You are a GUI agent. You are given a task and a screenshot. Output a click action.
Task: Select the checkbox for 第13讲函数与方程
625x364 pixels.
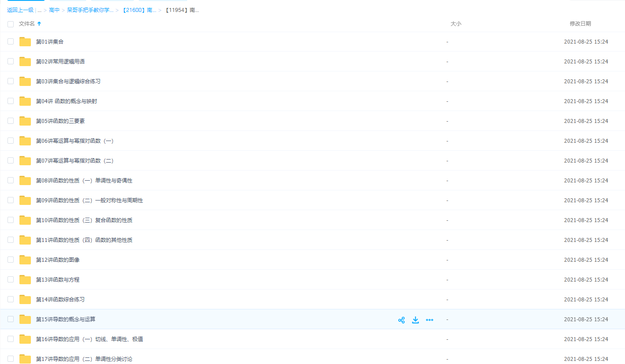11,279
